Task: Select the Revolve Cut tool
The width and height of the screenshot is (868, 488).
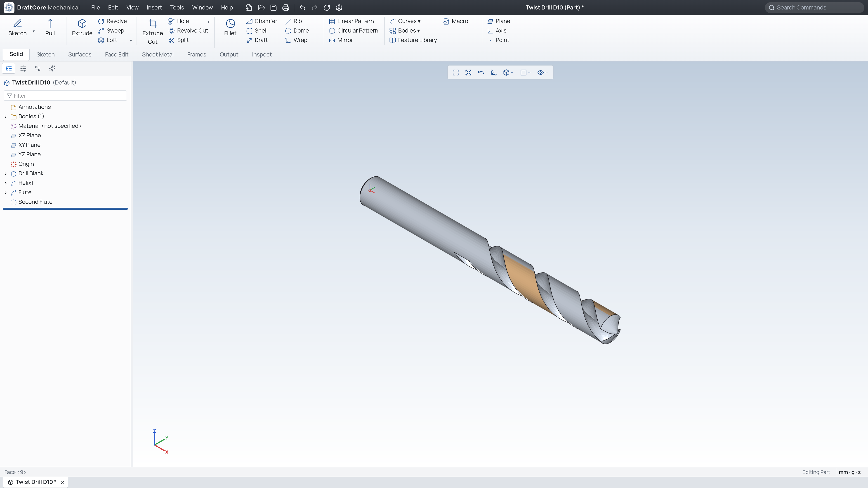Action: pos(188,31)
